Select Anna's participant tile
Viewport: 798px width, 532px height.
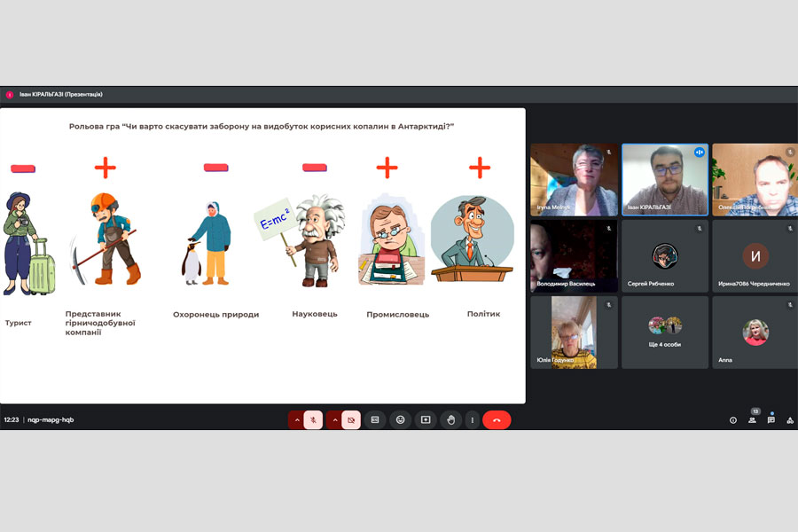click(755, 332)
